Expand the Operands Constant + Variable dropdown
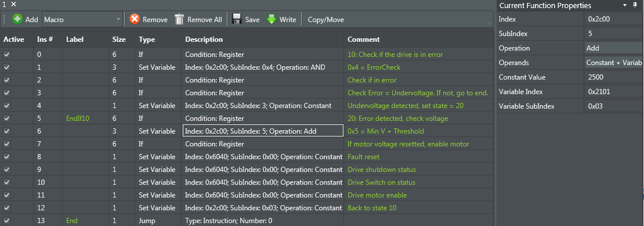The height and width of the screenshot is (226, 644). coord(614,63)
